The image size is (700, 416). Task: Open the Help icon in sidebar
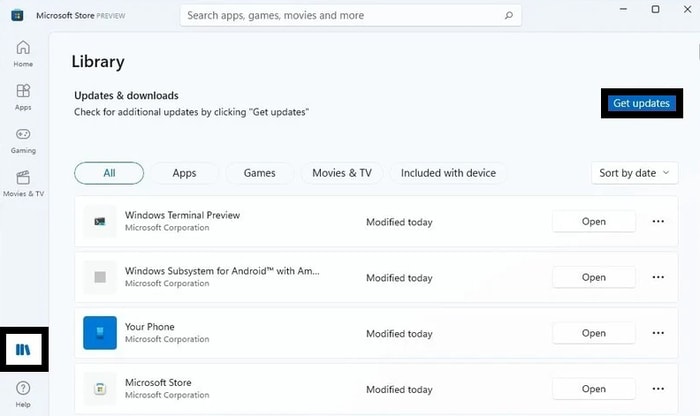coord(23,392)
